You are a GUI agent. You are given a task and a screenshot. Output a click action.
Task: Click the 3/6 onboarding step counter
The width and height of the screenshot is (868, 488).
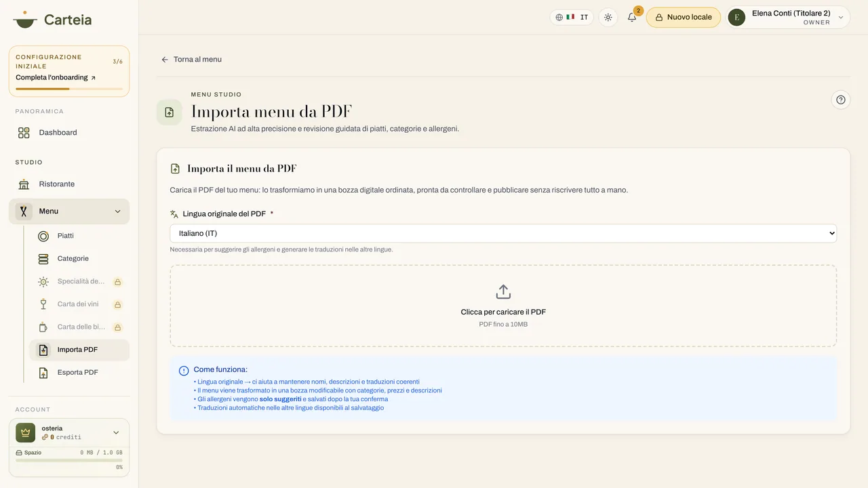(x=117, y=62)
